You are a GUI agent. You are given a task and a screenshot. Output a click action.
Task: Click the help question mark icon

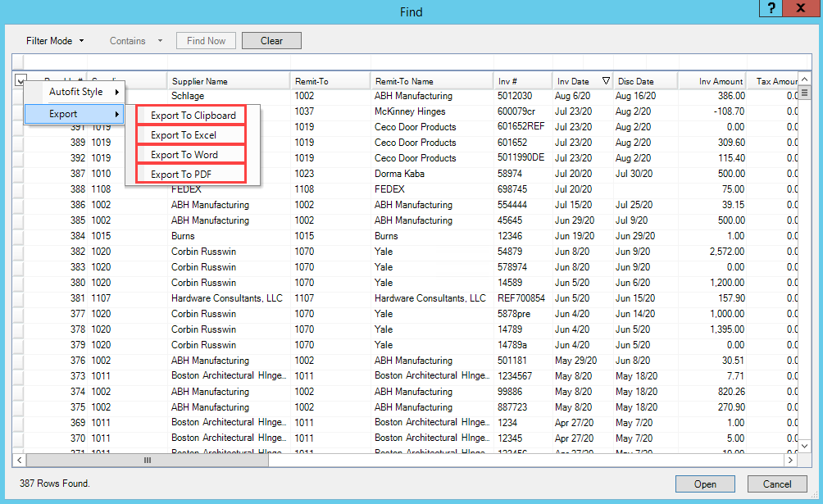pos(771,8)
